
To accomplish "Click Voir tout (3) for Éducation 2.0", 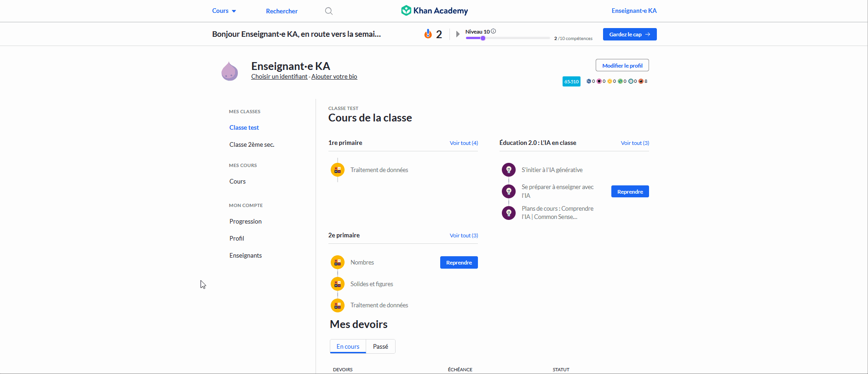I will point(635,143).
